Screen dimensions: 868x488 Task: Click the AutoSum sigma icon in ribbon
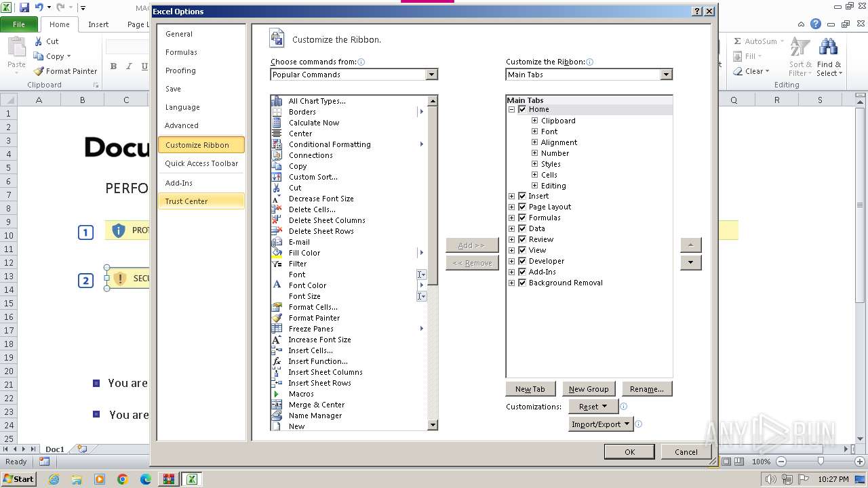[x=738, y=41]
